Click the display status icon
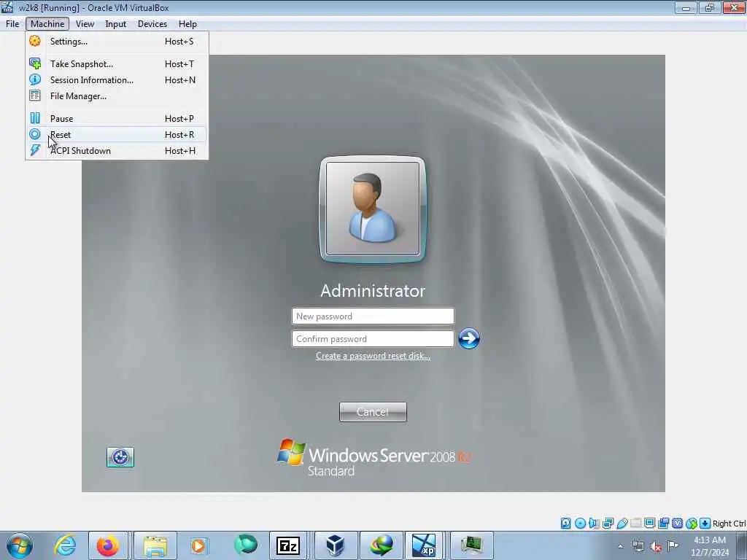The width and height of the screenshot is (747, 560). coord(650,524)
